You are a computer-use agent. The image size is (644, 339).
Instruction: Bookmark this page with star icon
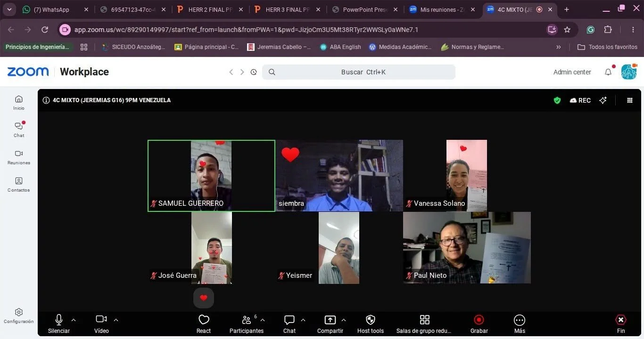[567, 30]
